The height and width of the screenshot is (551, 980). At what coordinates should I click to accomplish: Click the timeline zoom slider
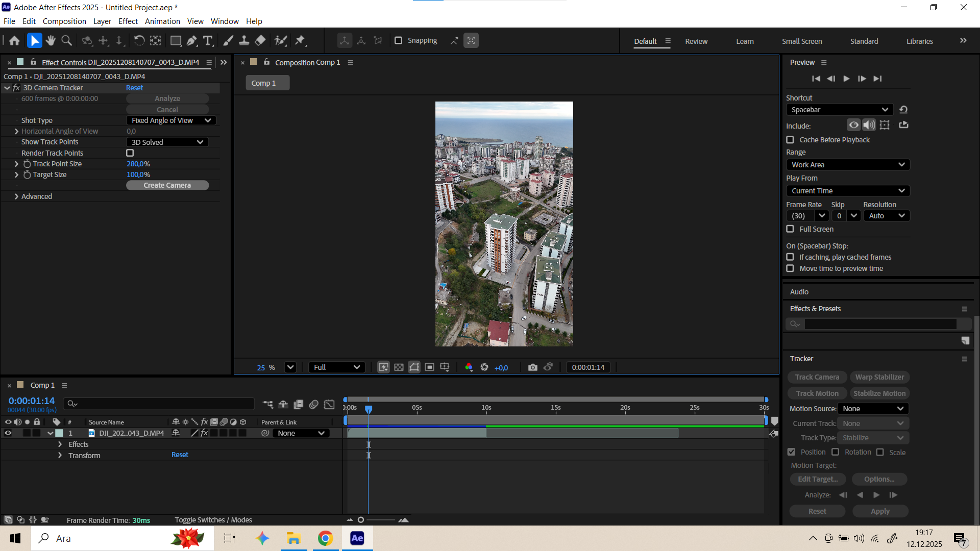coord(361,520)
